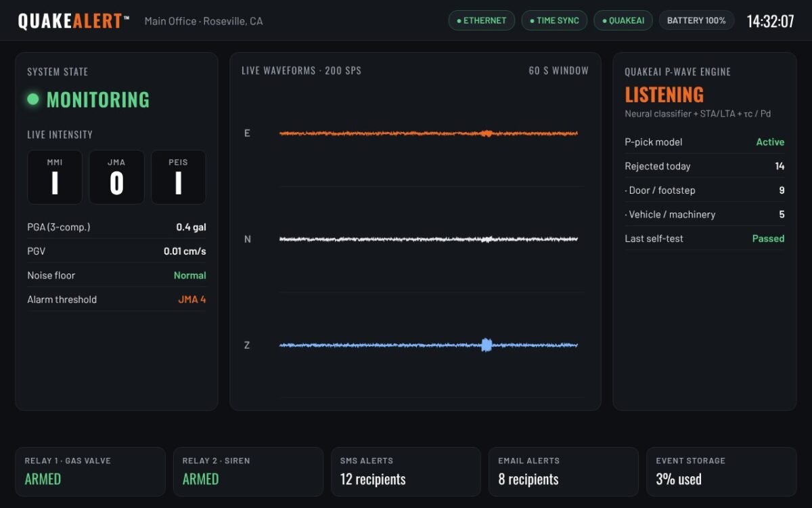Select the JMA intensity tile
812x508 pixels.
[x=116, y=177]
